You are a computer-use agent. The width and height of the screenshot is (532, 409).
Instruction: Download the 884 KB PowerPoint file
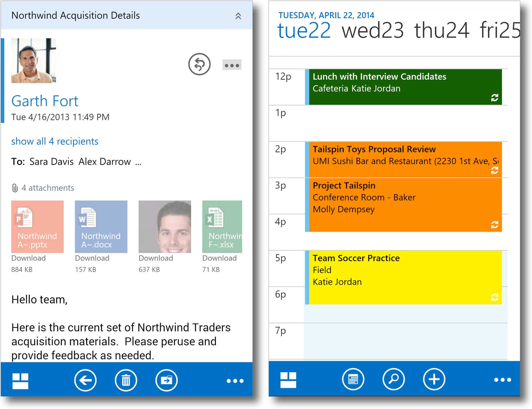pyautogui.click(x=29, y=258)
